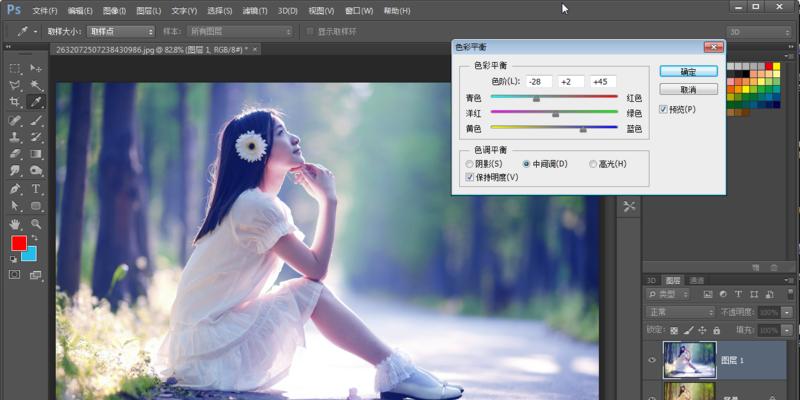
Task: Switch to the 3D panel tab
Action: coord(652,280)
